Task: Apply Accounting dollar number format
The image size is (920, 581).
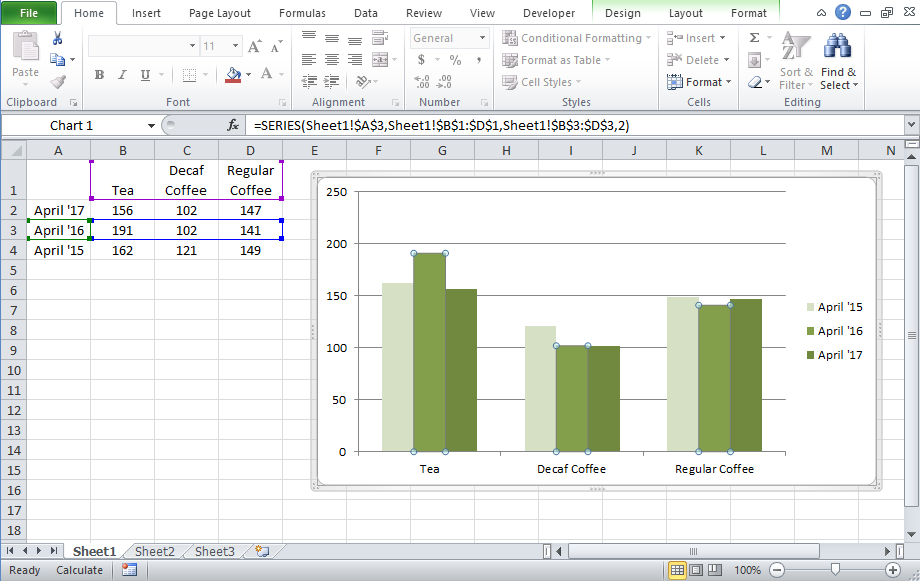Action: click(421, 59)
